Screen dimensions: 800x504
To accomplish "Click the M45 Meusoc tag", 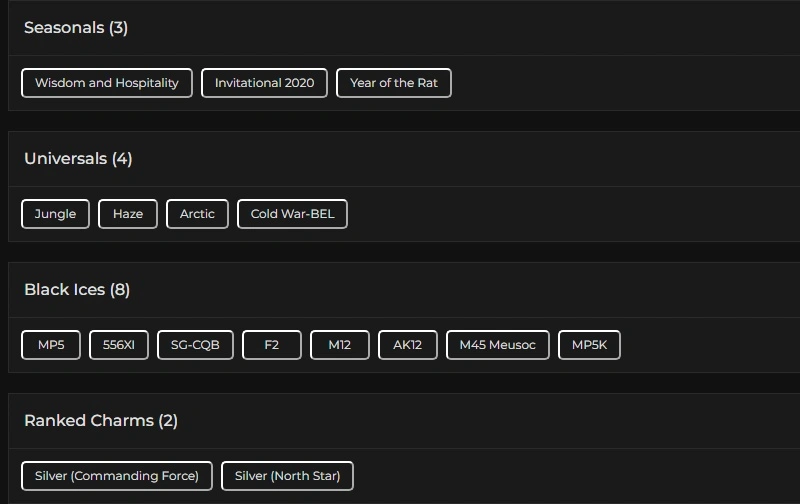I will coord(497,345).
